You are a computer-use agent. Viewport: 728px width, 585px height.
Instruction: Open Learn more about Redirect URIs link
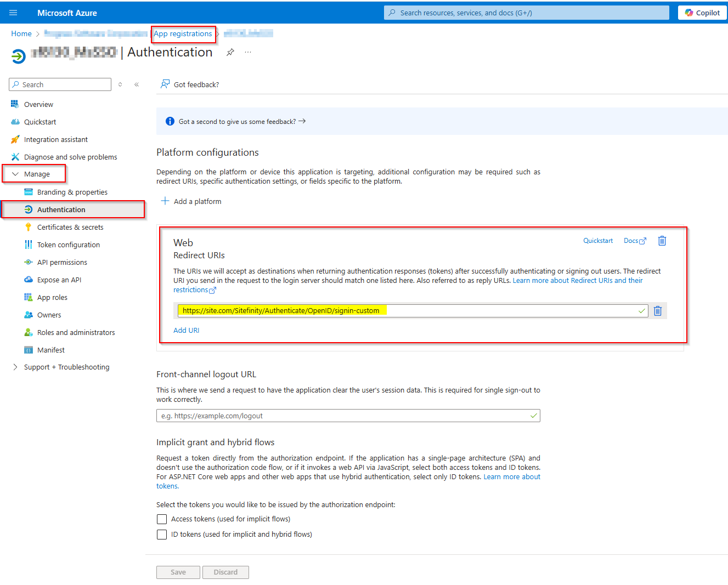tap(578, 280)
